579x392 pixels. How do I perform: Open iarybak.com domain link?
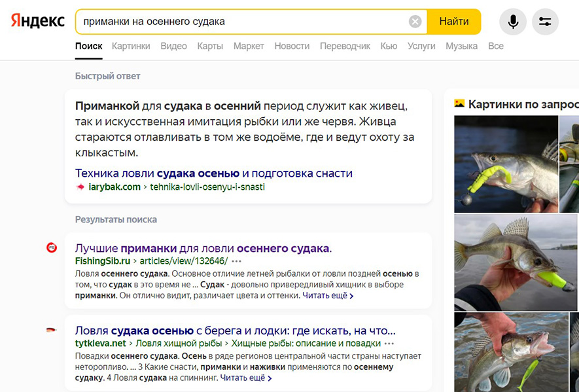(114, 187)
